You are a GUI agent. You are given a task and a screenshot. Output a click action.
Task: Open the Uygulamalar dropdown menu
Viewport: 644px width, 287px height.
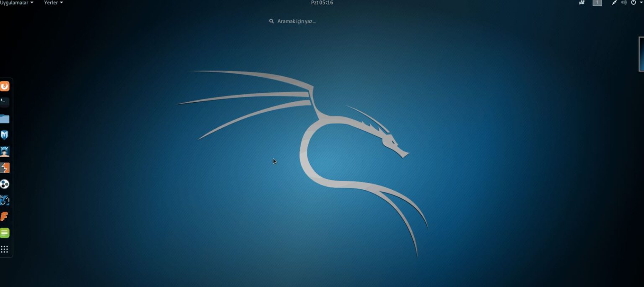pos(16,3)
